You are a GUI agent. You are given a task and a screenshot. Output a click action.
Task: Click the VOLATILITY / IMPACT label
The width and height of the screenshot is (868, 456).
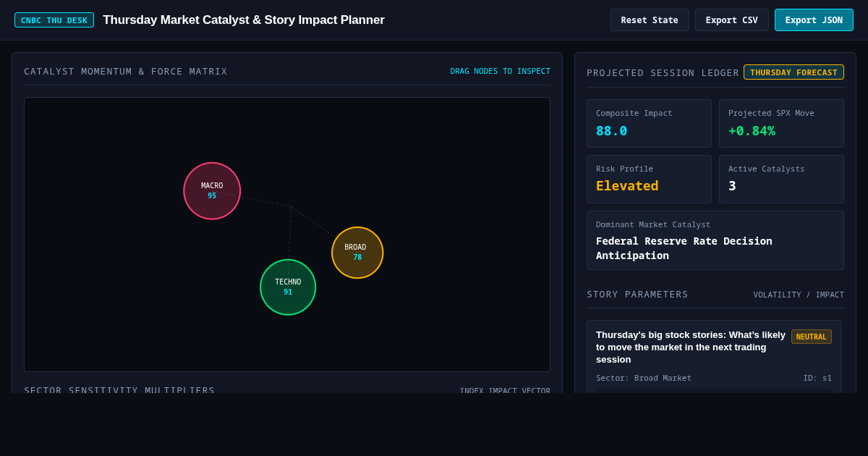[x=799, y=295]
